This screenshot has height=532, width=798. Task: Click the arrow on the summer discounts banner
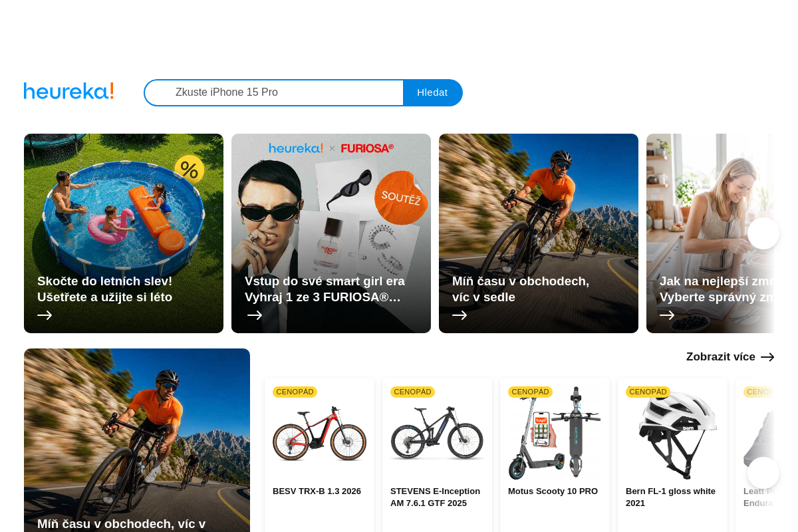[x=45, y=315]
